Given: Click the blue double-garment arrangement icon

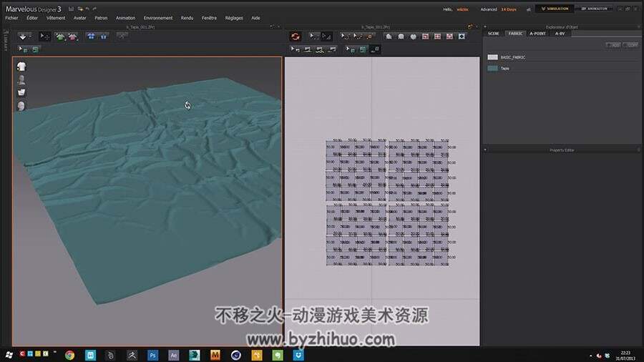Looking at the screenshot, I should (x=91, y=36).
